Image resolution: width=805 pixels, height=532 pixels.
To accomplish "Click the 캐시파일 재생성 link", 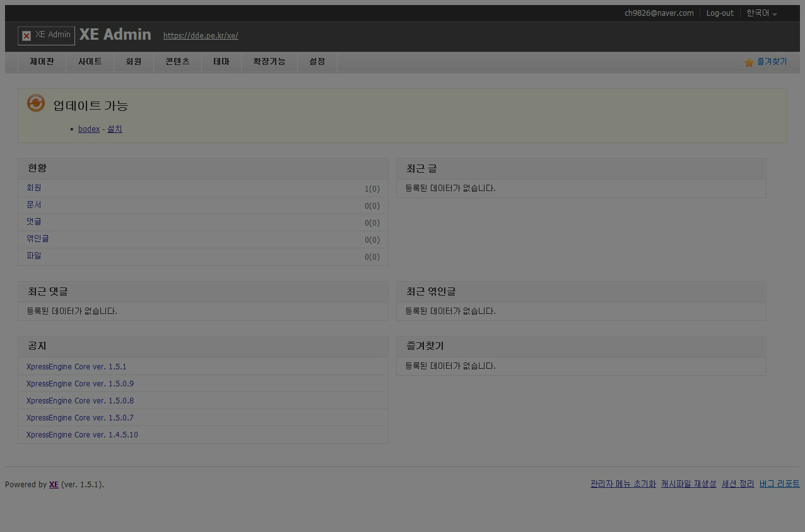I will coord(688,483).
